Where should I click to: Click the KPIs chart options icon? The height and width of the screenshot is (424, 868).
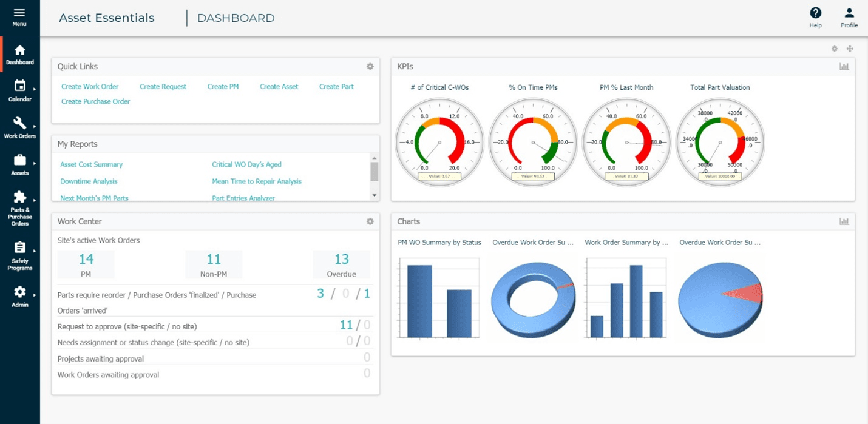[x=844, y=67]
